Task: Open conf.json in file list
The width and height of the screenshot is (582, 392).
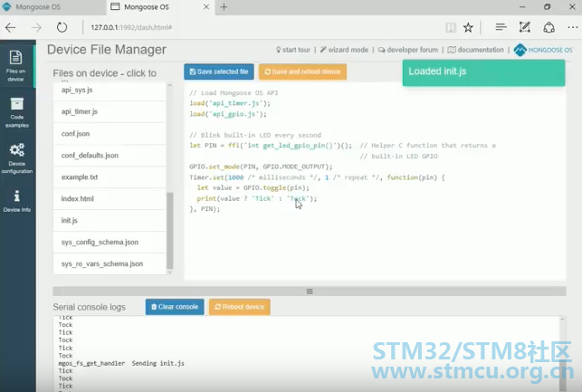Action: (x=110, y=134)
